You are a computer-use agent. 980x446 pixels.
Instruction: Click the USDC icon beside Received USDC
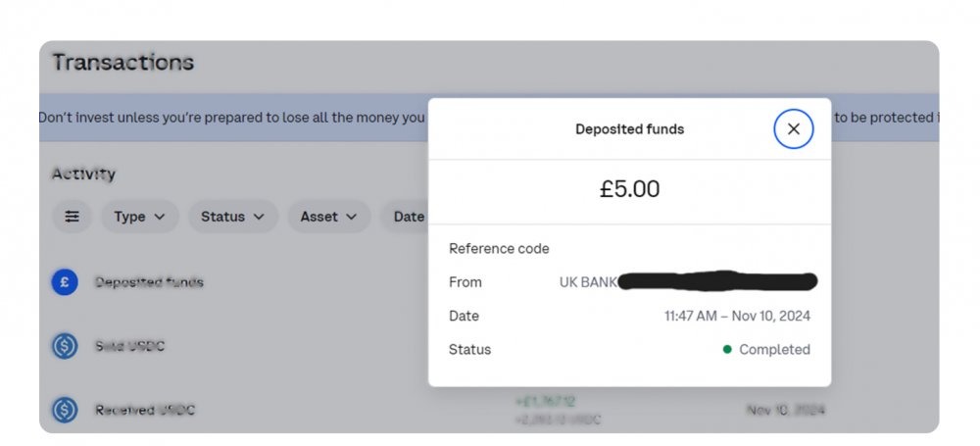pyautogui.click(x=65, y=410)
